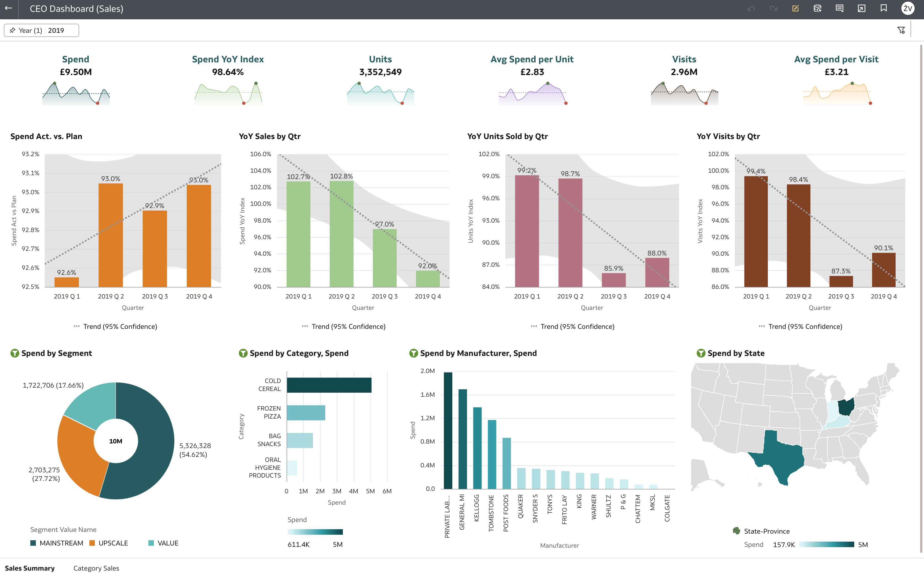Click the VALUE legend swatch
The height and width of the screenshot is (575, 924).
coord(151,543)
